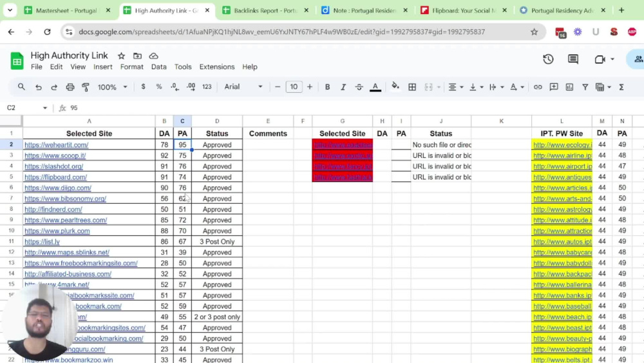
Task: Open zoom level 100% dropdown
Action: point(112,87)
